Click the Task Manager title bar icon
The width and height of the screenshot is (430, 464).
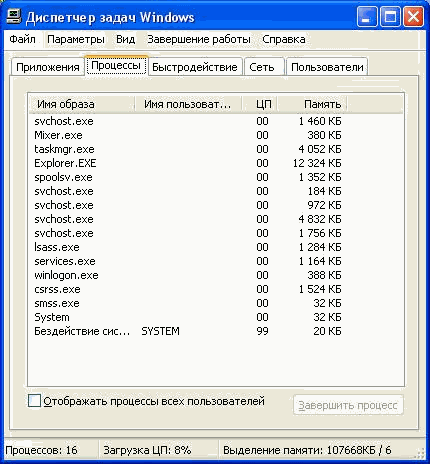point(14,16)
